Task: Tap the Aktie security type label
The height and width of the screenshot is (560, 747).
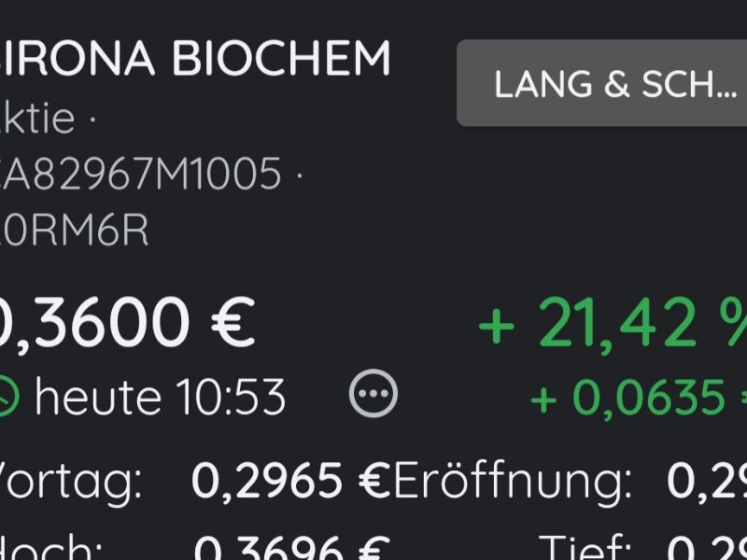Action: coord(37,118)
